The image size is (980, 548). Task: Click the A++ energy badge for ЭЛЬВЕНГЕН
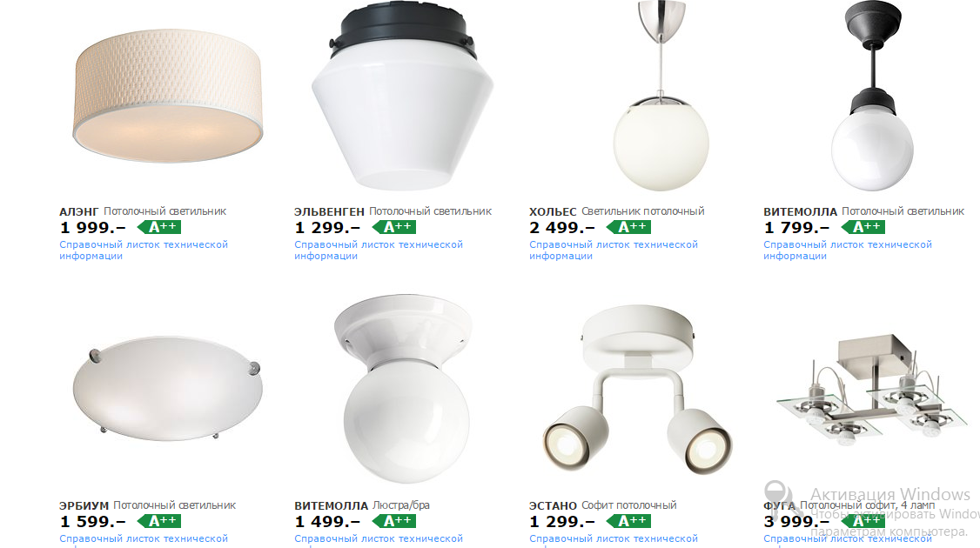[x=393, y=227]
